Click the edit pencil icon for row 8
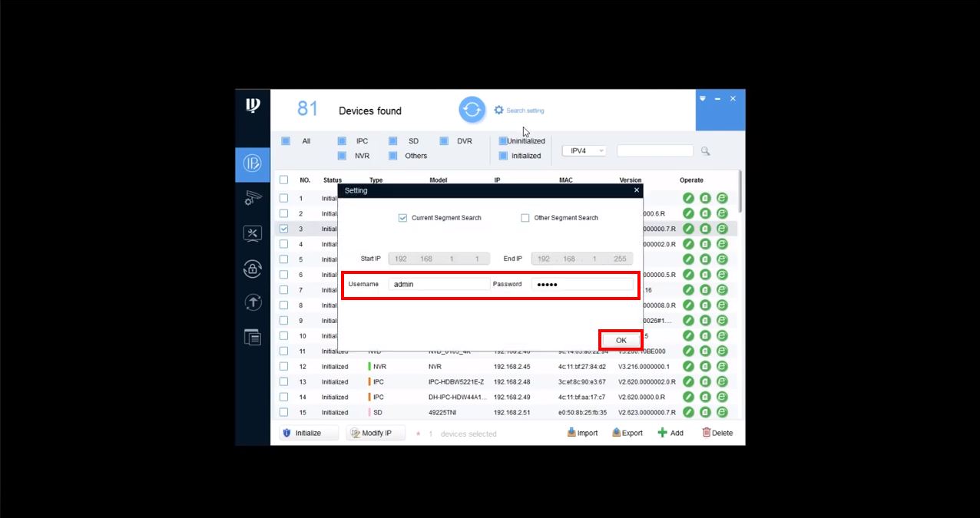The width and height of the screenshot is (980, 518). point(688,305)
